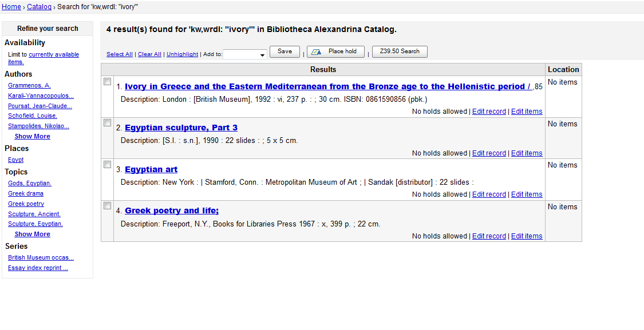Click Unhighlight to remove search highlighting
The image size is (644, 330).
coord(182,54)
